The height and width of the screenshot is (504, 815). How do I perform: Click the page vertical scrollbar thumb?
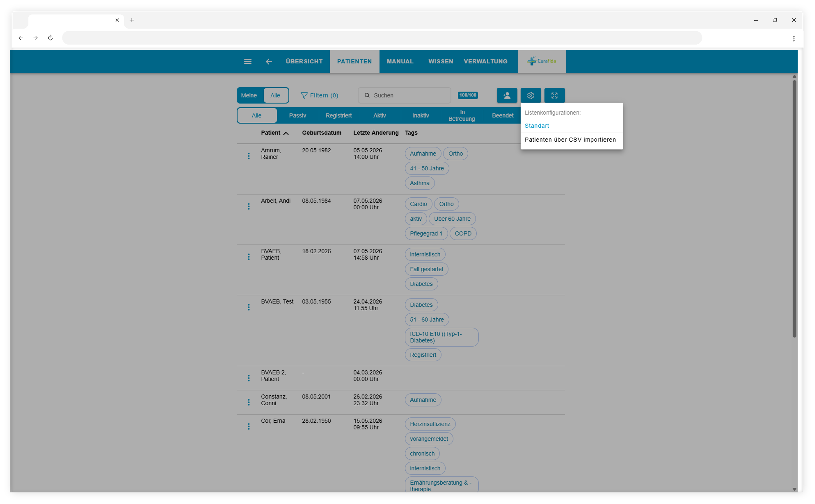click(x=794, y=209)
